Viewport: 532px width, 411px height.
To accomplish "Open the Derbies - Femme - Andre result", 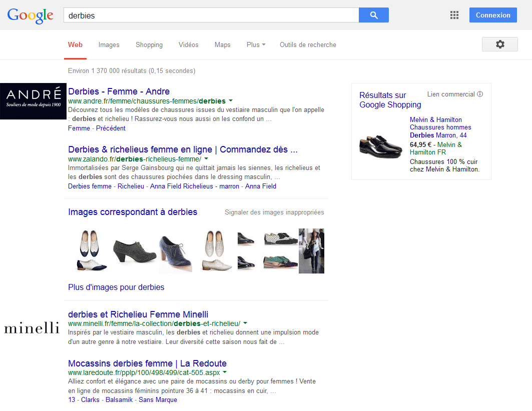I will (119, 91).
